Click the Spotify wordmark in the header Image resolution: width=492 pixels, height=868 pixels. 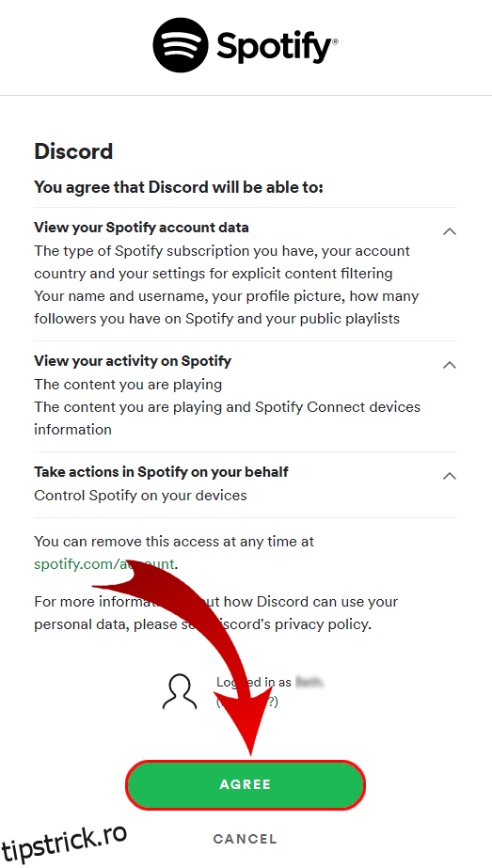277,46
